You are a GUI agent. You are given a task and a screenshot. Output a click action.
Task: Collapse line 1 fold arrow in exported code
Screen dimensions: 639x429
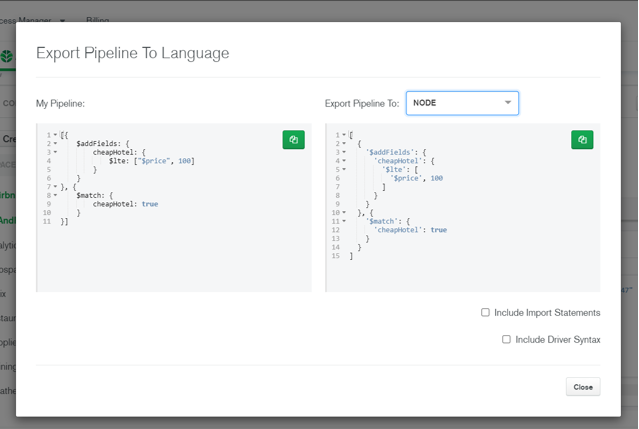(344, 135)
